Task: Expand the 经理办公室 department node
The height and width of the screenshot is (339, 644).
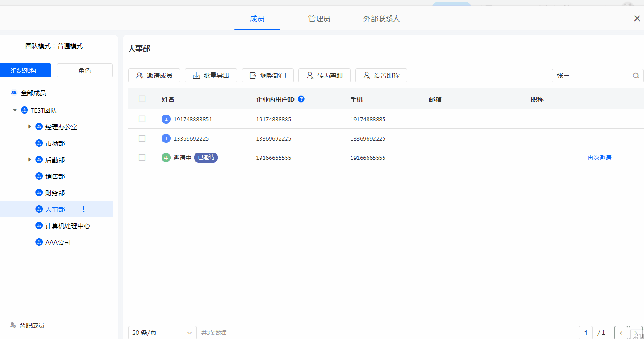Action: pos(30,127)
